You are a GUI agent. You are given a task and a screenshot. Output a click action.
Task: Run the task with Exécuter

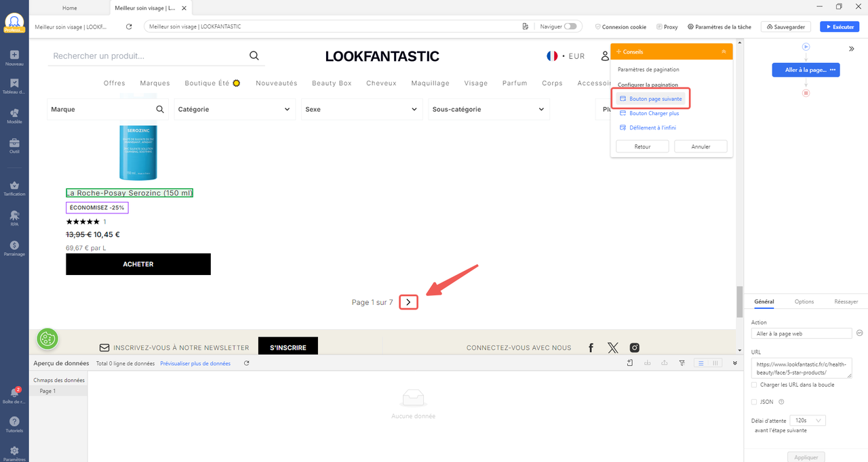[x=840, y=26]
